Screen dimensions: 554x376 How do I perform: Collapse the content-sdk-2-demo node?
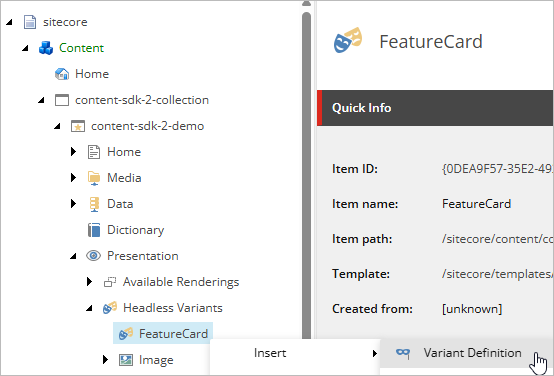pyautogui.click(x=57, y=126)
